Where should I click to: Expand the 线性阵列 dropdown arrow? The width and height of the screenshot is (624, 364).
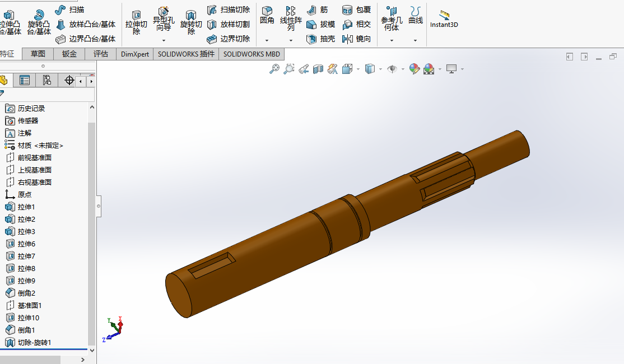[x=291, y=40]
